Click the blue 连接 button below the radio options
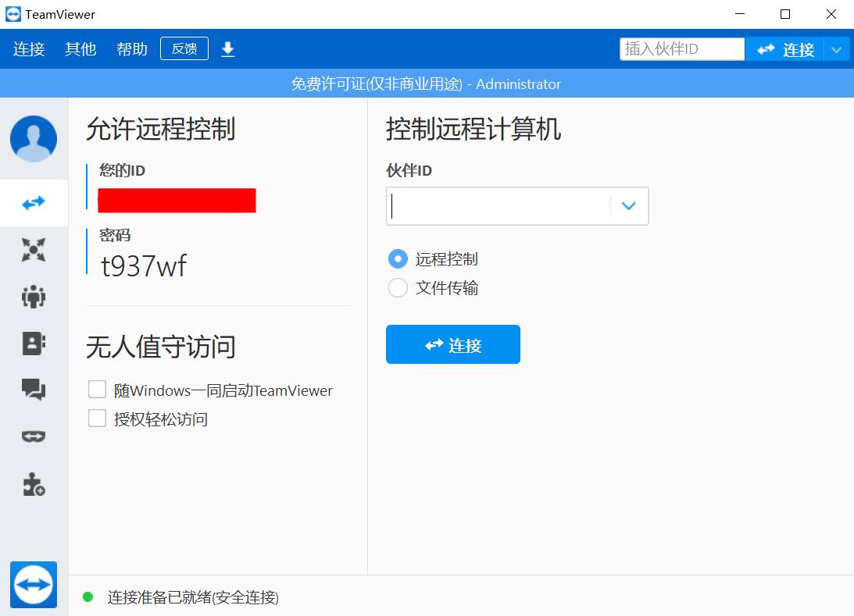The image size is (854, 616). coord(452,344)
